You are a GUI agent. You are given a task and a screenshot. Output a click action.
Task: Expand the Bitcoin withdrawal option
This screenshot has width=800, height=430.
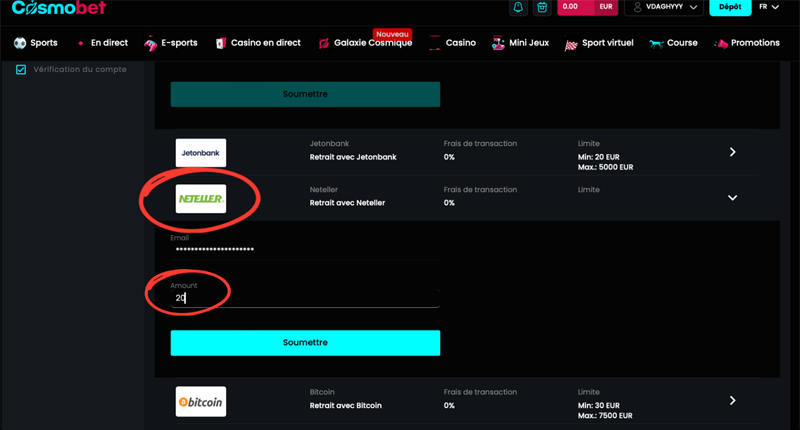click(732, 400)
